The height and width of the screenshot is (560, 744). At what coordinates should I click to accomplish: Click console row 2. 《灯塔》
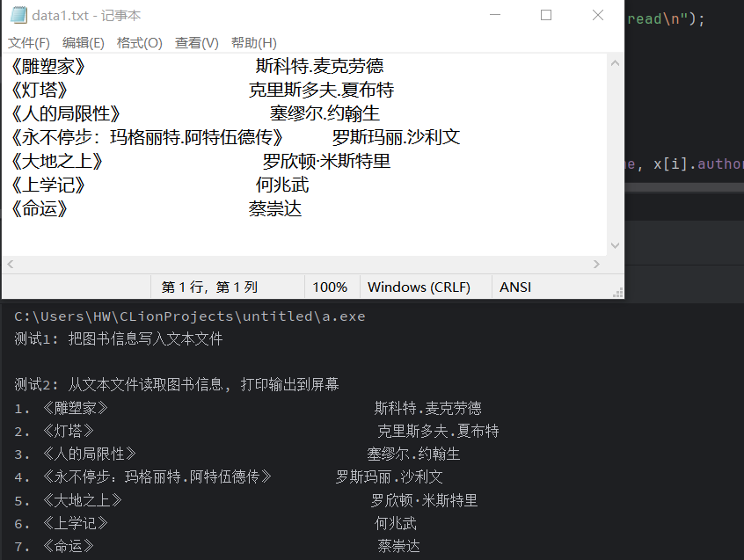point(55,431)
